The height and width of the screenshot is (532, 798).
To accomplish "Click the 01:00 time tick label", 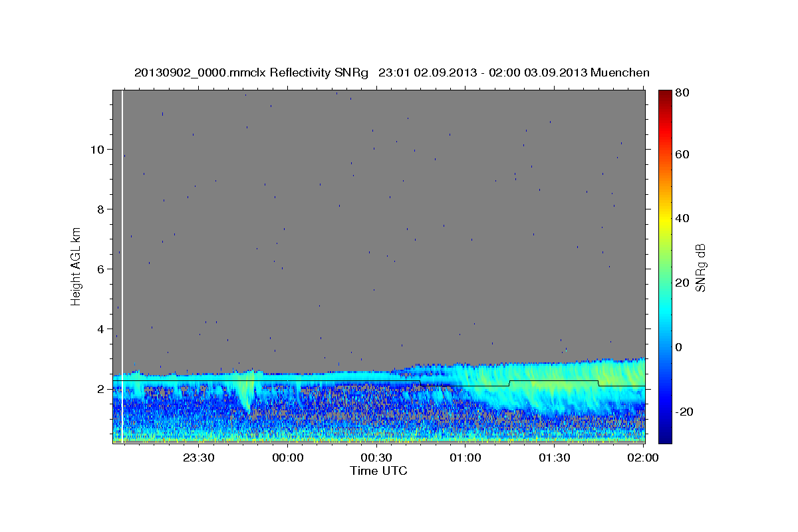I will (465, 458).
